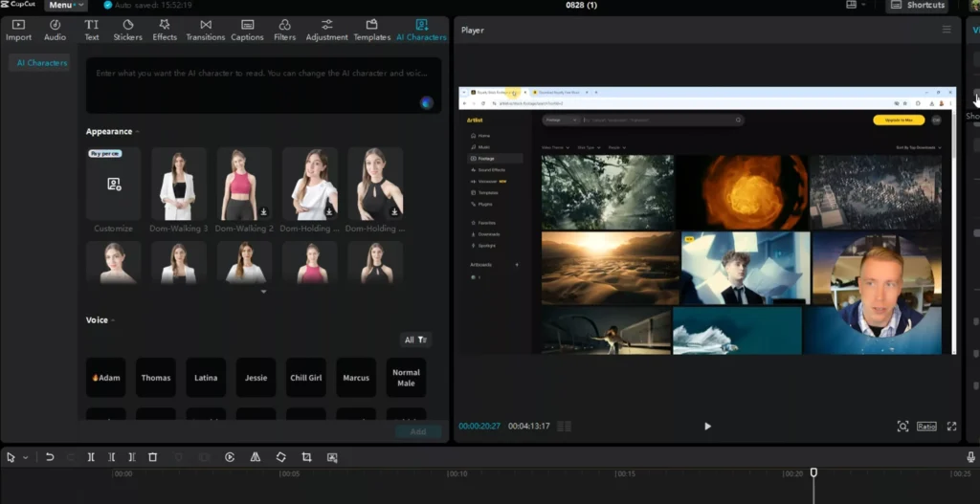The image size is (980, 504).
Task: Switch to the Templates tab
Action: pyautogui.click(x=372, y=30)
